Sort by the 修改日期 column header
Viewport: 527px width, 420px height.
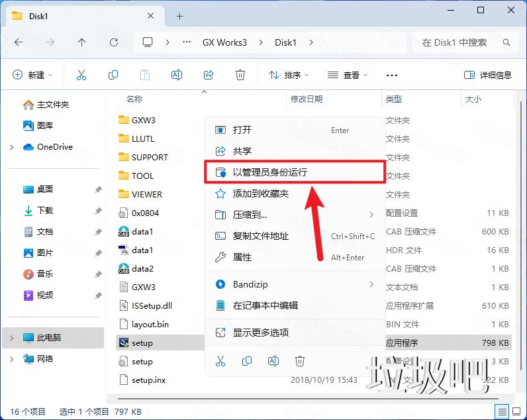point(307,99)
